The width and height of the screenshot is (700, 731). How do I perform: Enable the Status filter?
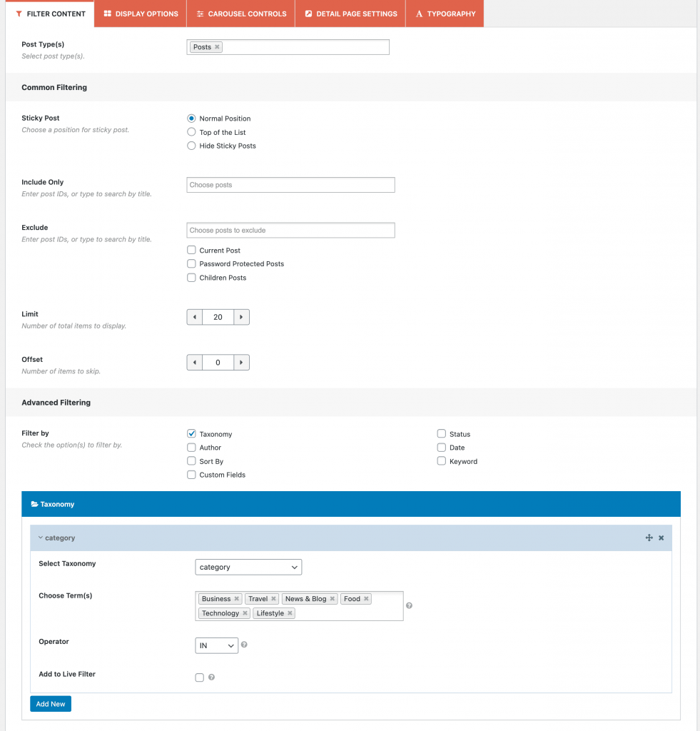click(x=442, y=433)
